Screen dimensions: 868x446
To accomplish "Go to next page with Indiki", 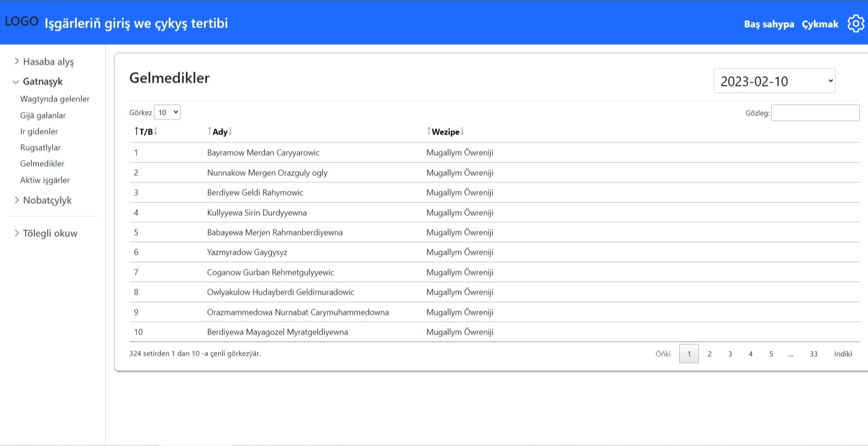I will [843, 354].
